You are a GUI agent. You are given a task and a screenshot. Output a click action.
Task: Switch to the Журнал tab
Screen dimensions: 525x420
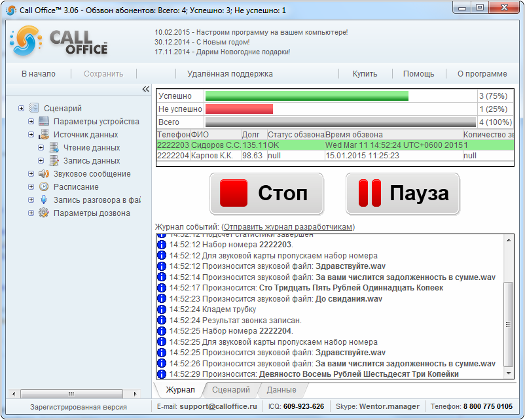click(180, 389)
